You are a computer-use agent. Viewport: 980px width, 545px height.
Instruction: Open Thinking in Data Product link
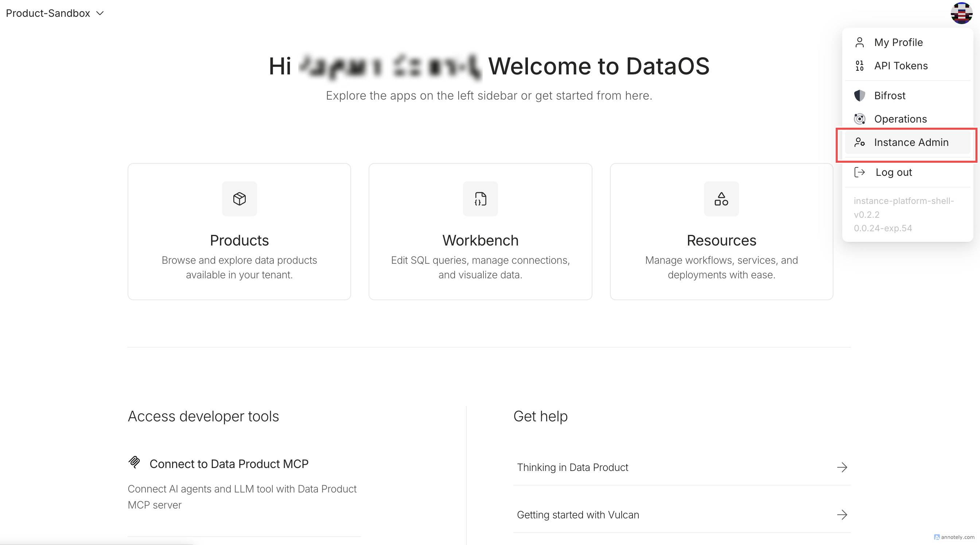572,467
